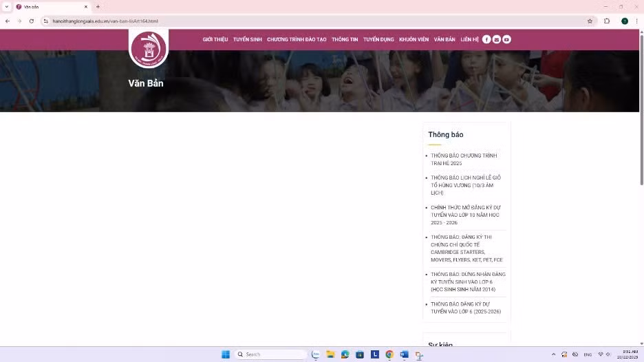
Task: Open Zalo from the taskbar
Action: click(315, 354)
